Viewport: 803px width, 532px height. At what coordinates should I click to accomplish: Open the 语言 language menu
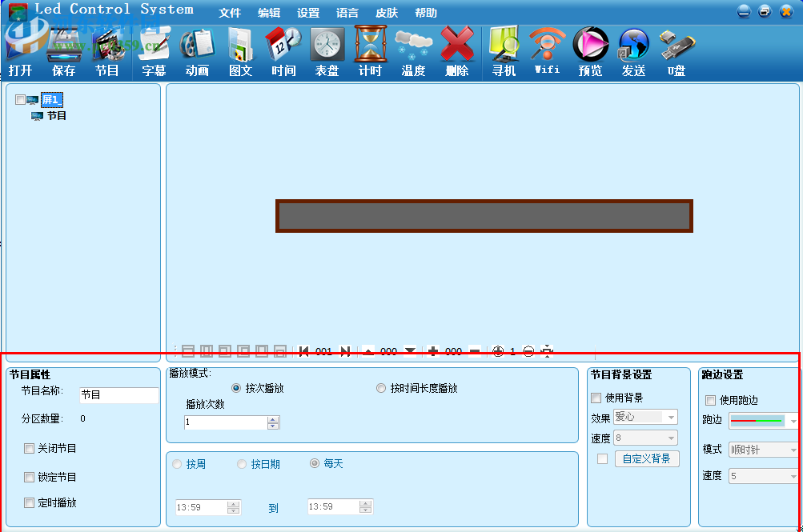(347, 12)
